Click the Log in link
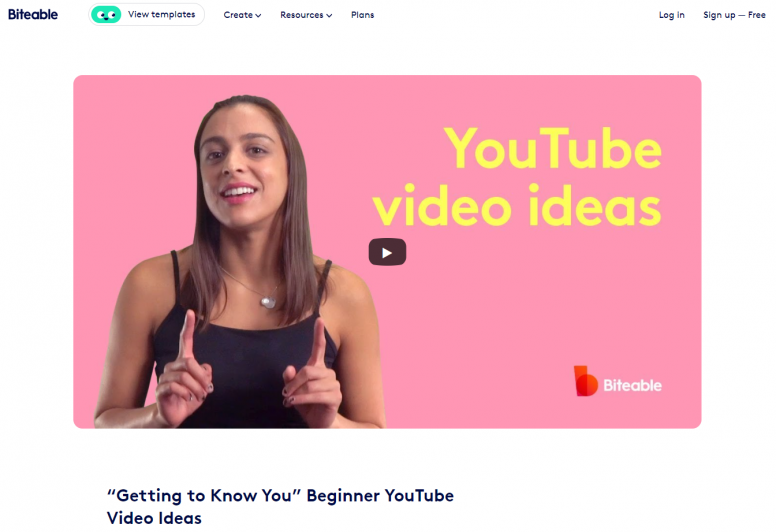Viewport: 776px width, 532px height. click(x=671, y=15)
